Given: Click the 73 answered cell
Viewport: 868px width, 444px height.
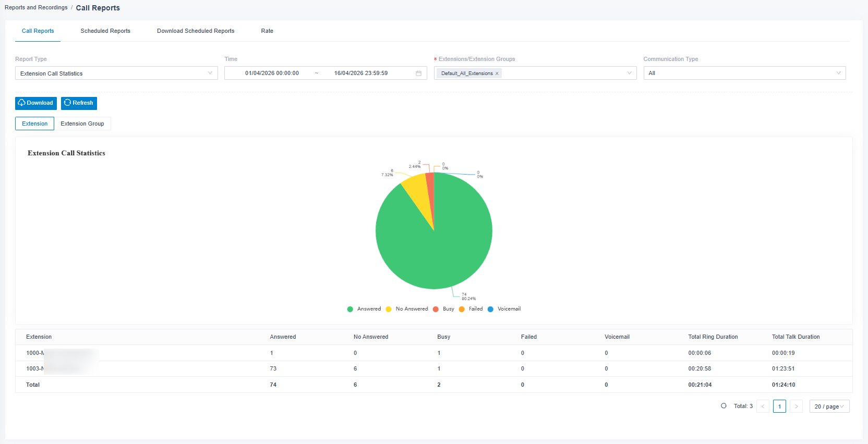Looking at the screenshot, I should [273, 368].
